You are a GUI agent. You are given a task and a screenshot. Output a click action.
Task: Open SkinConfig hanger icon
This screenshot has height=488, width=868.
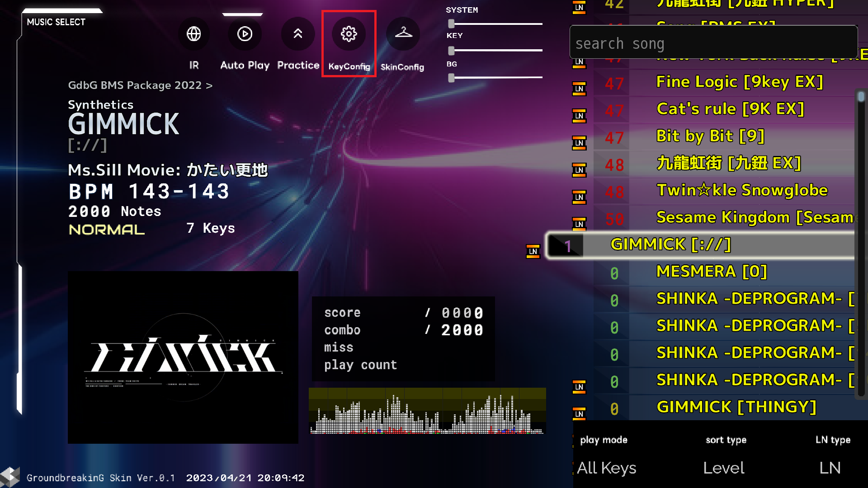403,34
